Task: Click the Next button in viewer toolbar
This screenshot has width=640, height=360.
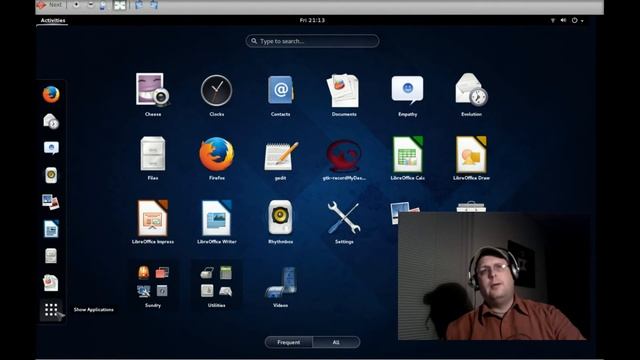Action: coord(50,5)
